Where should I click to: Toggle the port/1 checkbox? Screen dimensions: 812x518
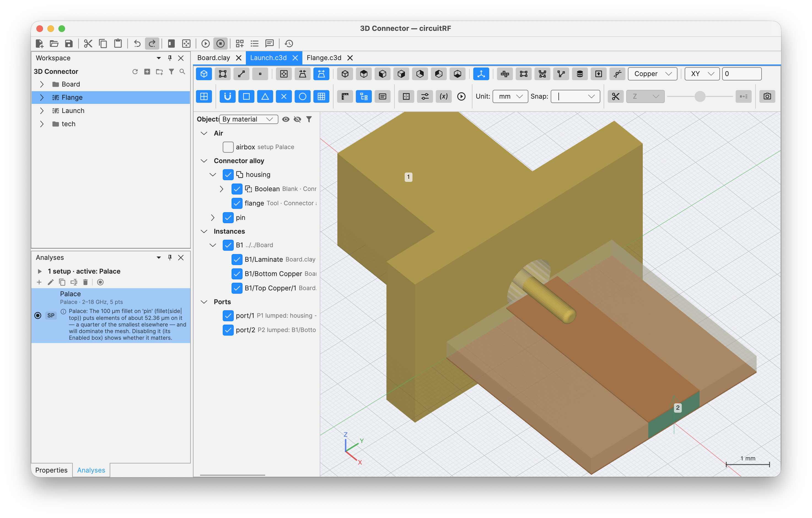[228, 315]
